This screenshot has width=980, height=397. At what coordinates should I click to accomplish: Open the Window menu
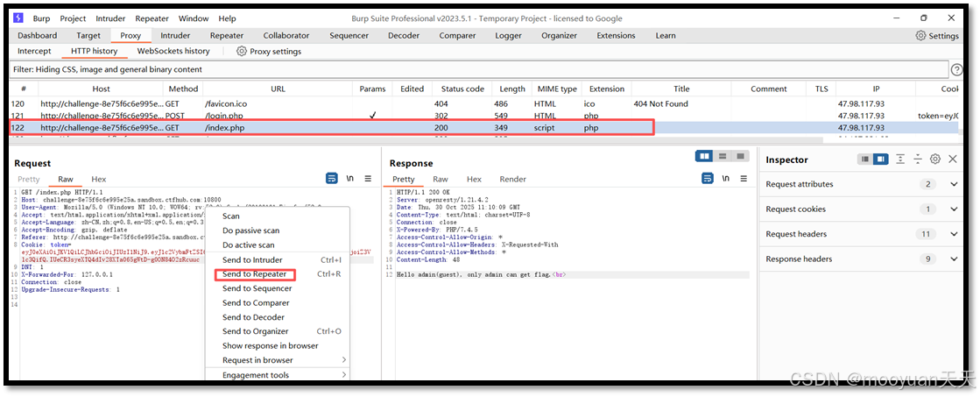pos(194,18)
